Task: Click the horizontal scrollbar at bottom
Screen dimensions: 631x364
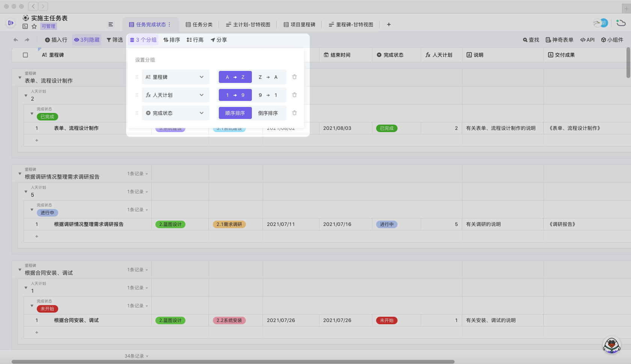Action: coord(233,362)
